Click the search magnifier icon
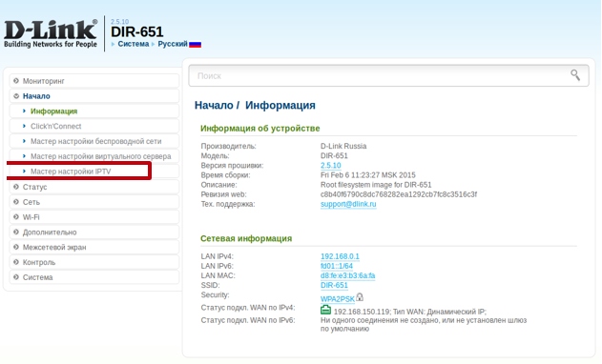Image resolution: width=602 pixels, height=364 pixels. click(x=574, y=74)
